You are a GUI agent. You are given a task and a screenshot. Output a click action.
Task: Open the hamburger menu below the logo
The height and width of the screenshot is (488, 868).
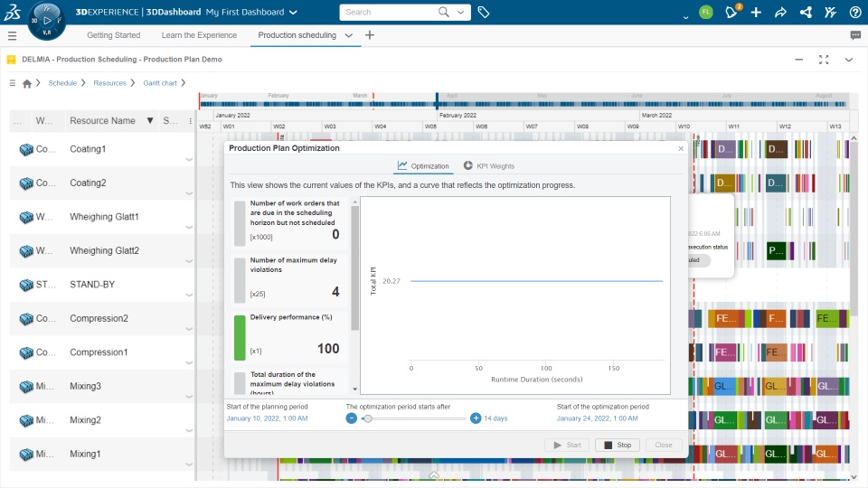pyautogui.click(x=12, y=36)
